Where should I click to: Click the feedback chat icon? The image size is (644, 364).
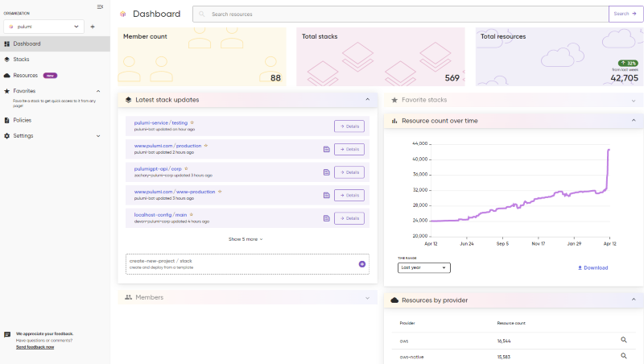(x=7, y=334)
